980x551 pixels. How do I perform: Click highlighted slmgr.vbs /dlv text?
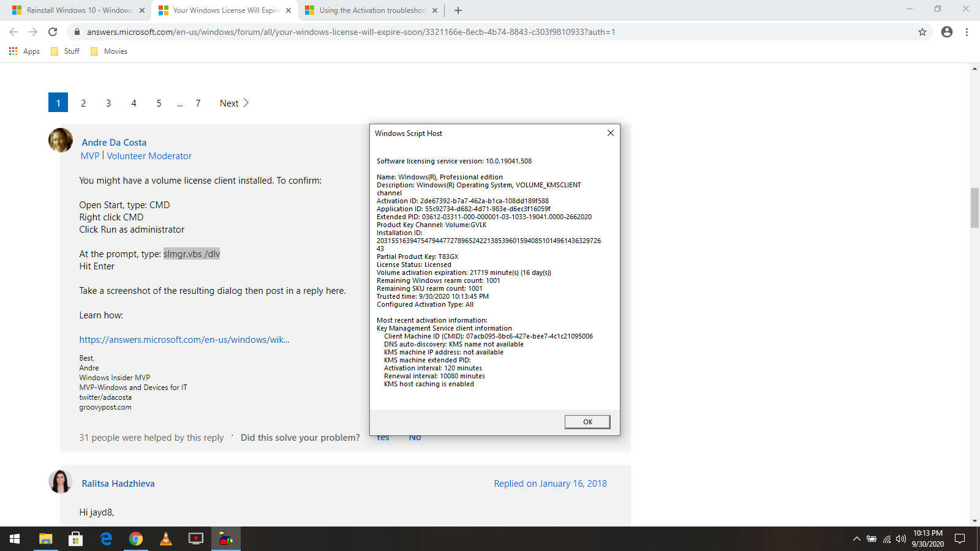pos(192,254)
